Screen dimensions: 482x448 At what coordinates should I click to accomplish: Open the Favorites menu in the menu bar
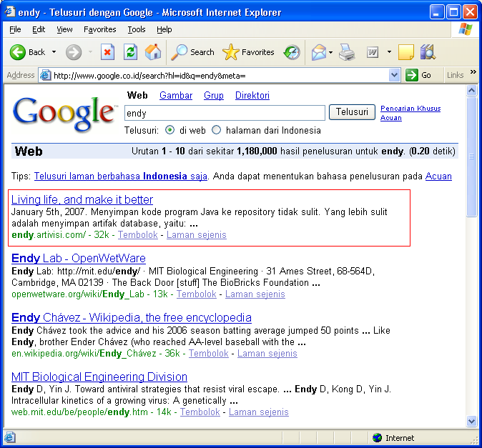click(99, 29)
